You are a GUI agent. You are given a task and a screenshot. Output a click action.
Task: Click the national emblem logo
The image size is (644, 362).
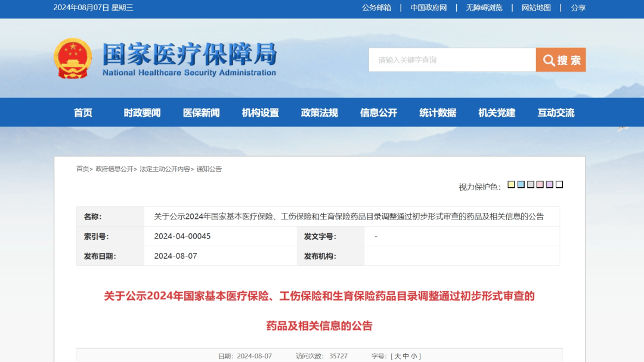[73, 58]
